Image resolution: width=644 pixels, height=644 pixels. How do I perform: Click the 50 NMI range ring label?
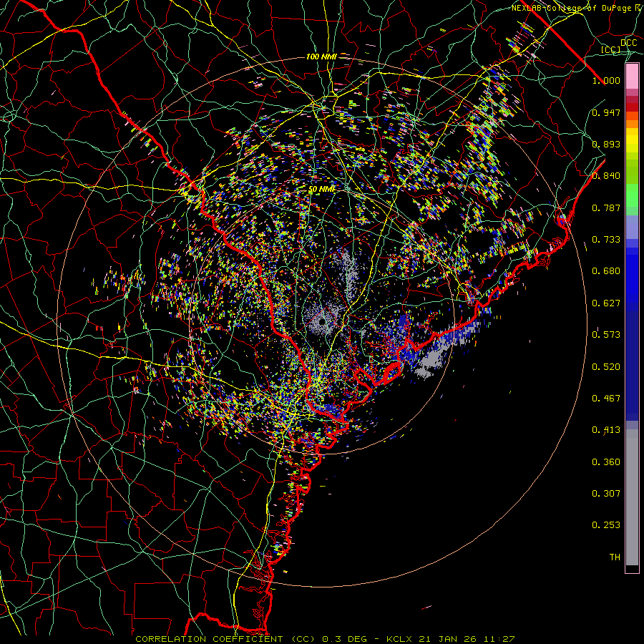coord(323,190)
